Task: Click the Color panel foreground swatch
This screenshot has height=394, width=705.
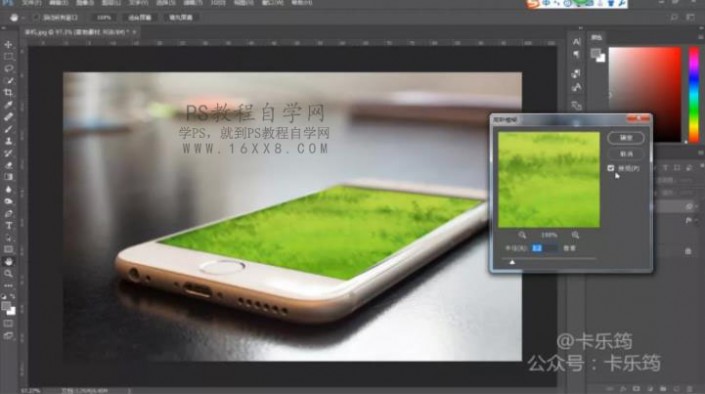Action: (x=596, y=54)
